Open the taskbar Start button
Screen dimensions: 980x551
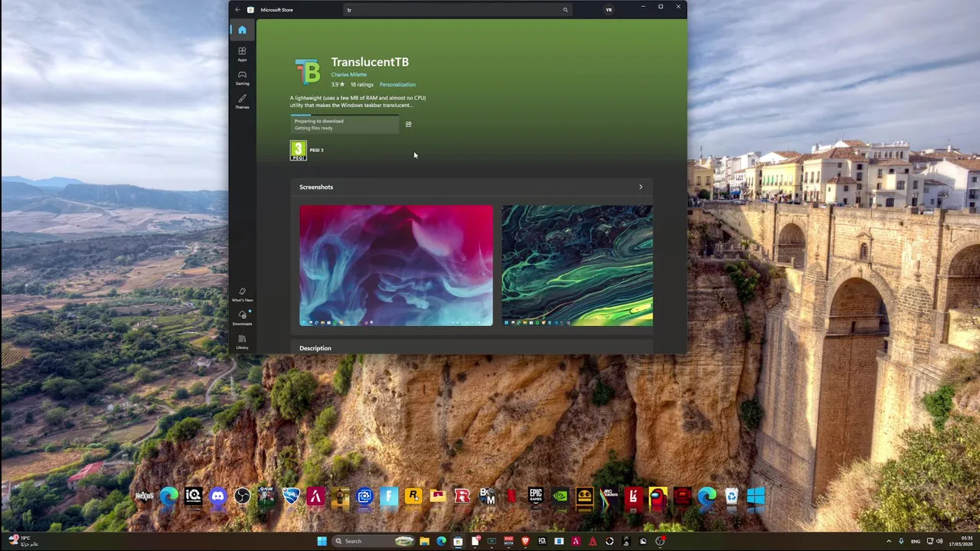coord(322,541)
